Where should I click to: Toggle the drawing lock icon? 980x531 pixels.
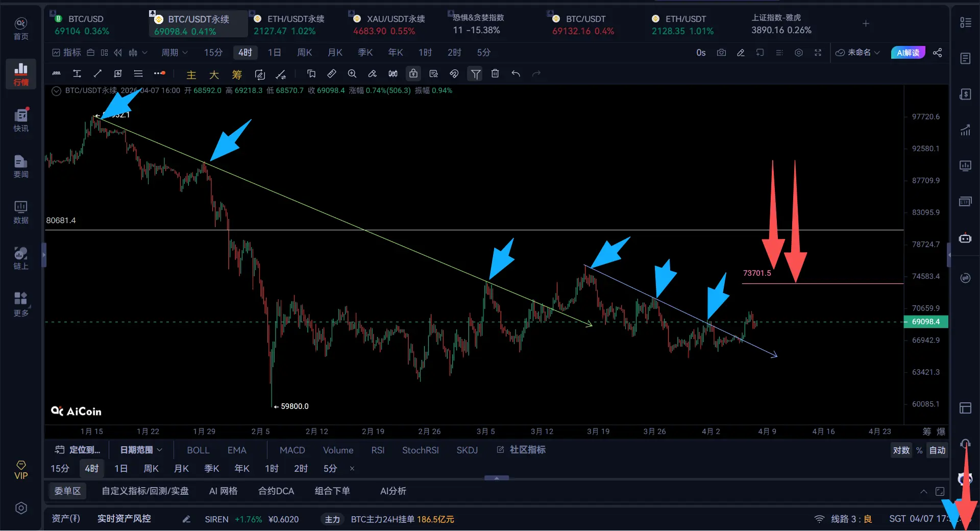point(413,74)
